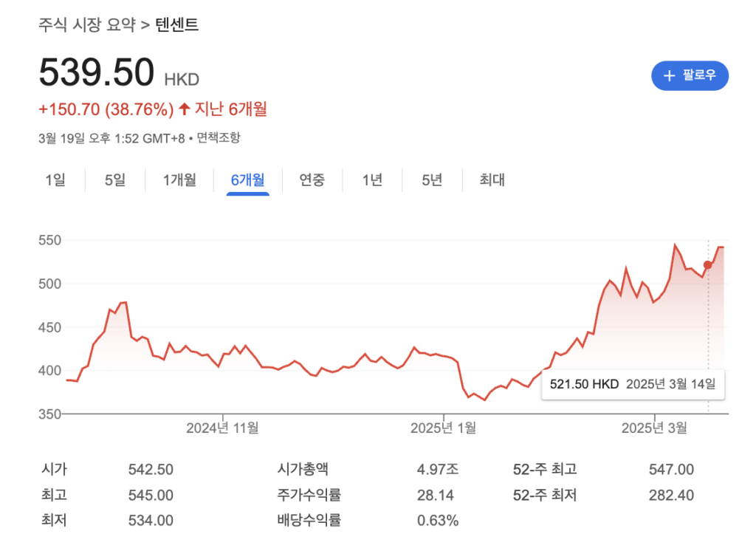This screenshot has height=548, width=756.
Task: Click the 2024년 11월 axis label
Action: pos(222,428)
